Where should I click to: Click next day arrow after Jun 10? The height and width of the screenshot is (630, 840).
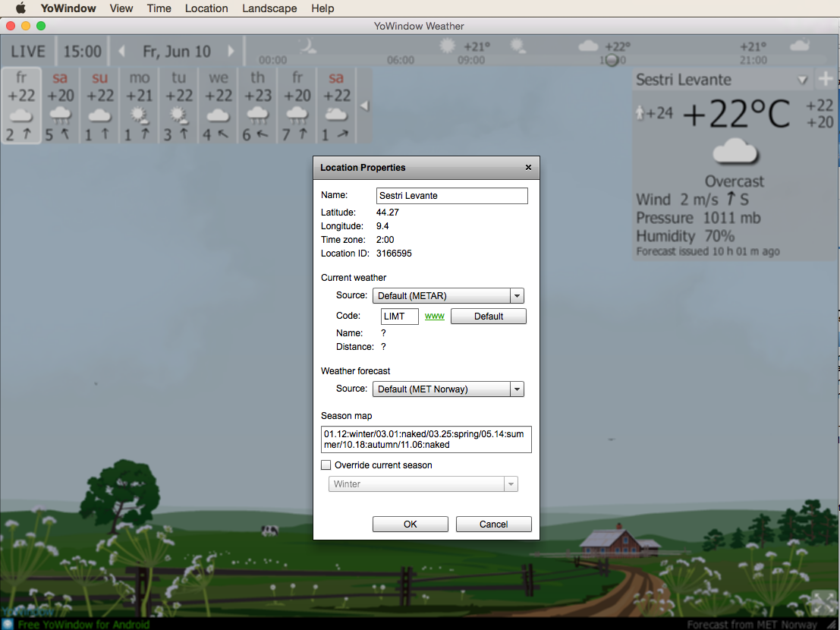click(x=231, y=52)
